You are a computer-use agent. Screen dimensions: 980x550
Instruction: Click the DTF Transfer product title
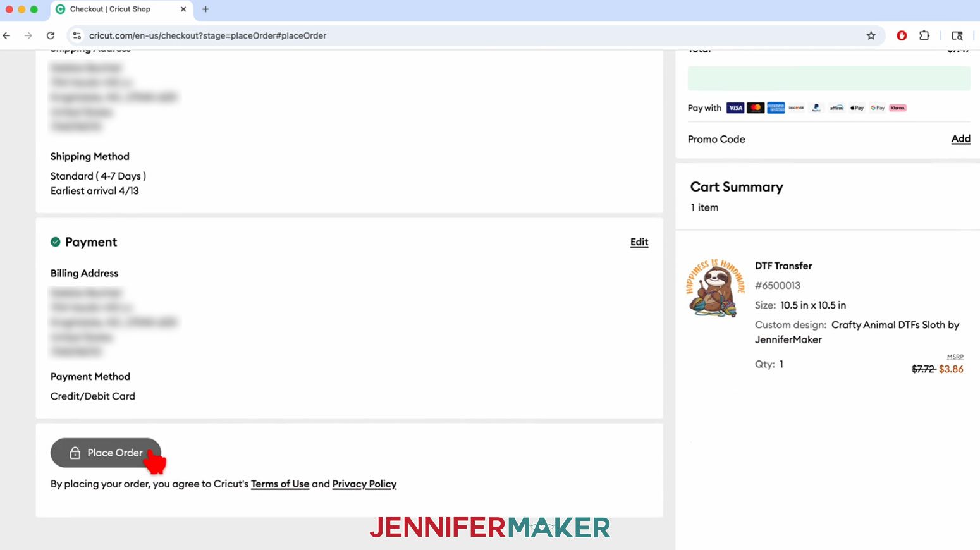coord(783,266)
